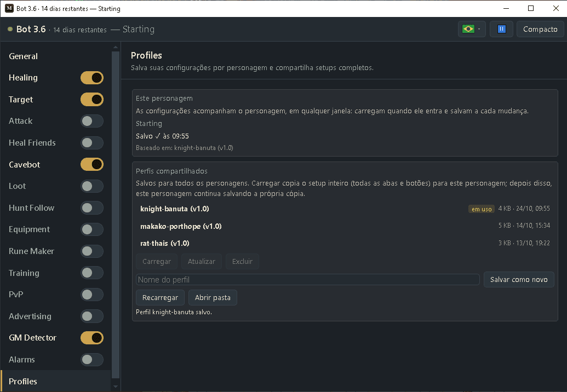Image resolution: width=567 pixels, height=392 pixels.
Task: Switch to Compacto mode
Action: pos(540,29)
